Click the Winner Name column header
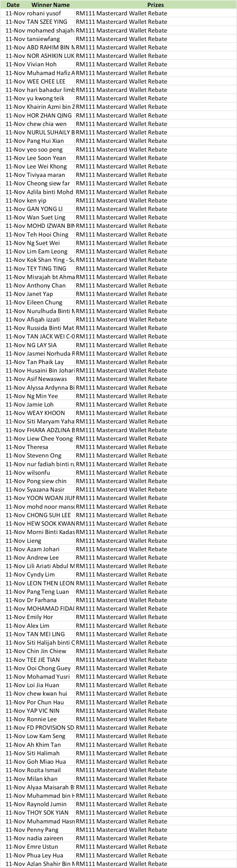 (50, 5)
